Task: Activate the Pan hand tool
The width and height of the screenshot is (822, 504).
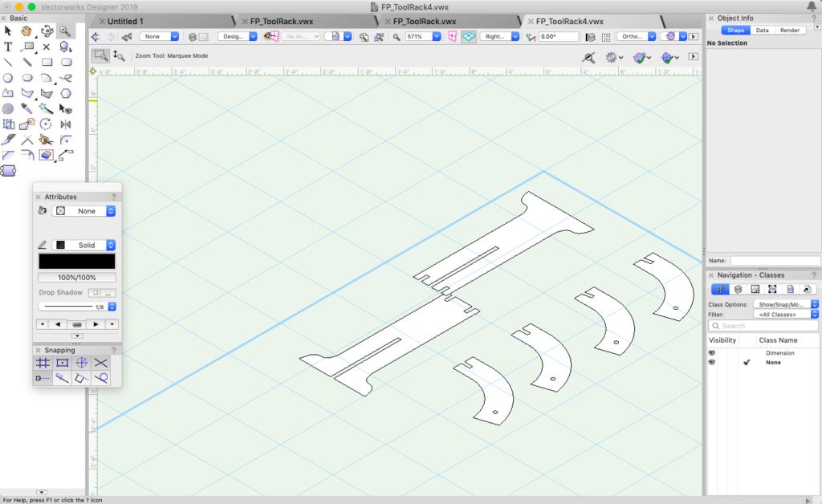Action: click(x=26, y=31)
